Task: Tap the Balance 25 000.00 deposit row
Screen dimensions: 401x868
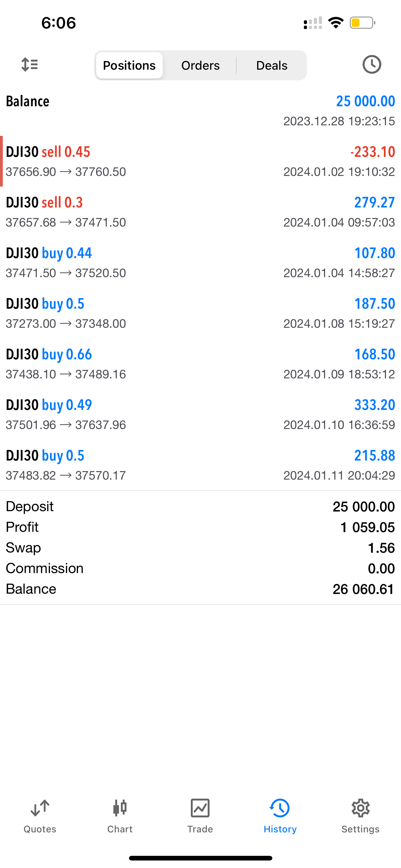Action: pos(200,111)
